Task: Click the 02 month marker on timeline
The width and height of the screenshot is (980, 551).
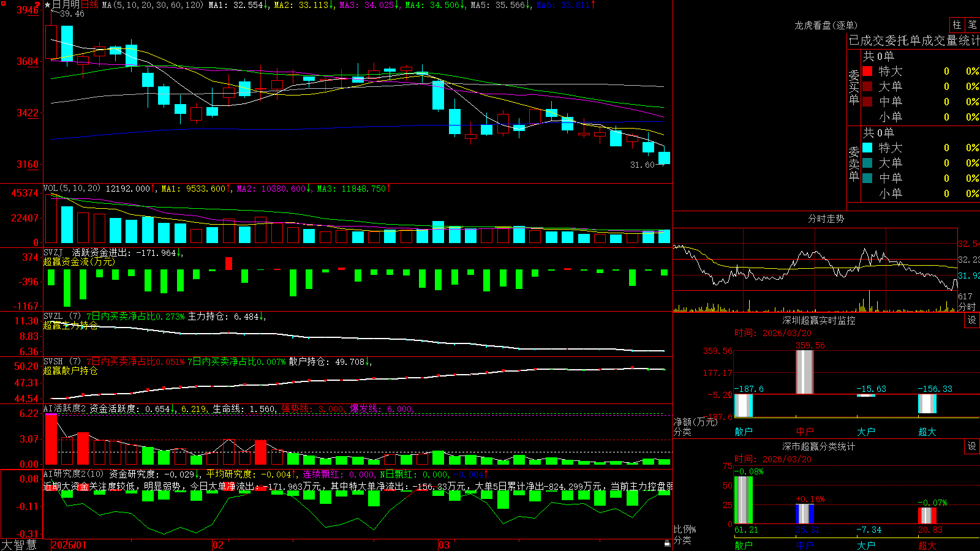Action: [217, 545]
